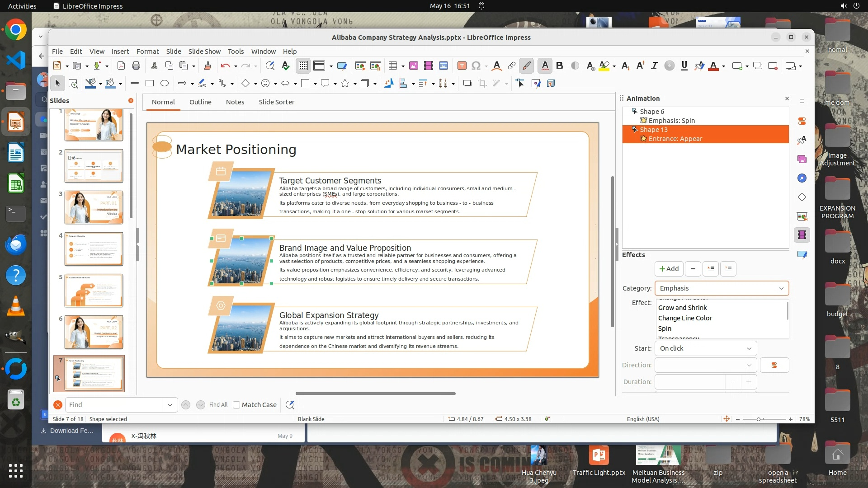Start slideshow from first slide icon
868x488 pixels.
360,66
